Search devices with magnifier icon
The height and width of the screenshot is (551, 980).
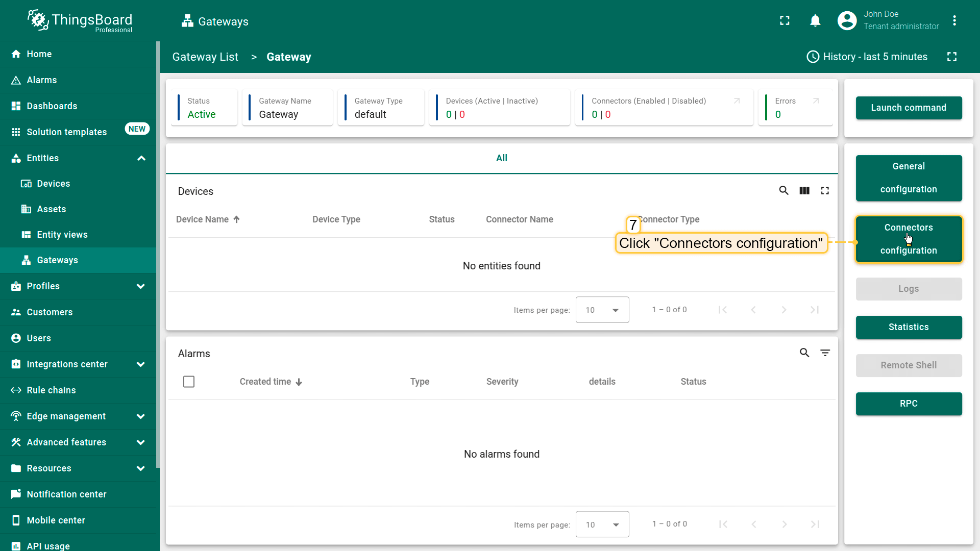(783, 191)
